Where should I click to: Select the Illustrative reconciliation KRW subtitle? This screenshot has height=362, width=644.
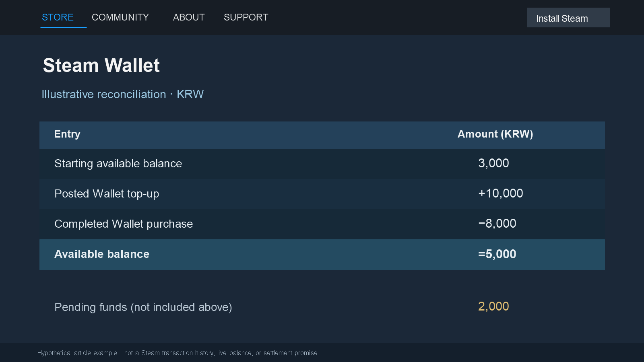(123, 94)
